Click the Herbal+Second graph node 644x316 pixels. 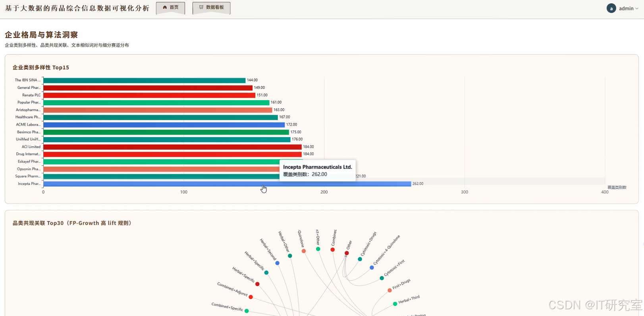pos(277,263)
